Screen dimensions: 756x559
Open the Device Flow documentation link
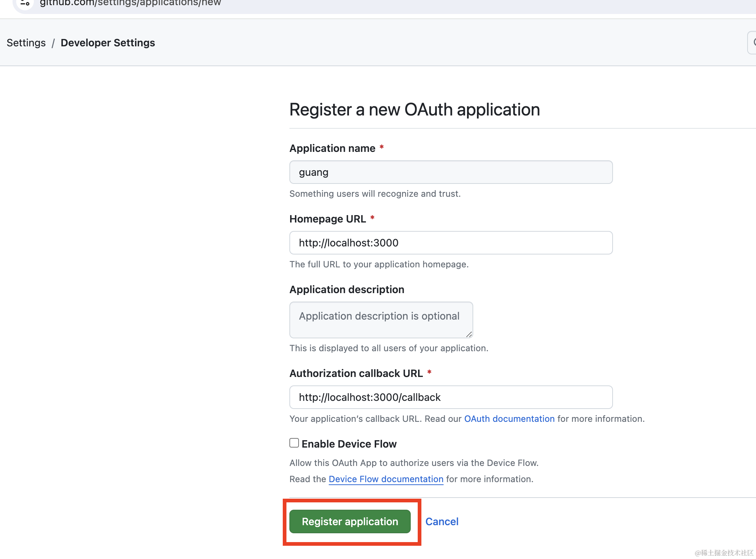point(386,479)
